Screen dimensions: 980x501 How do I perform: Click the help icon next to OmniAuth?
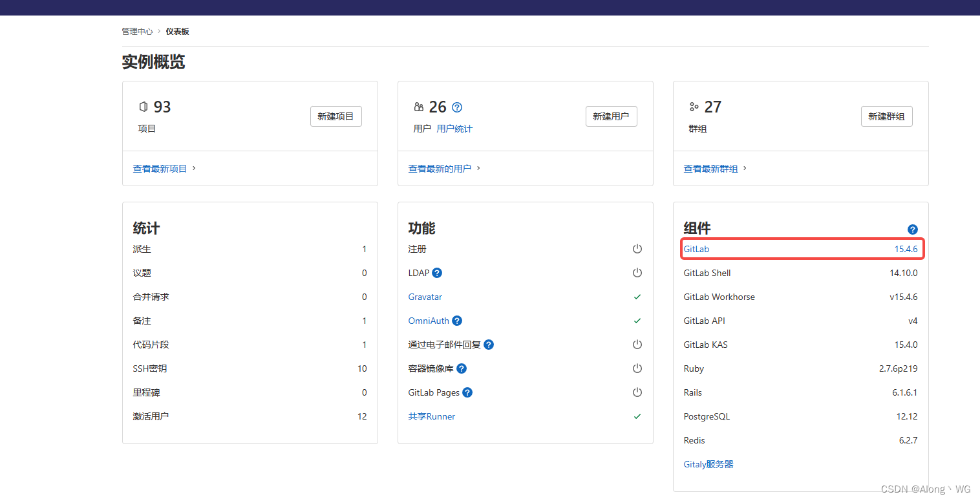pyautogui.click(x=457, y=321)
